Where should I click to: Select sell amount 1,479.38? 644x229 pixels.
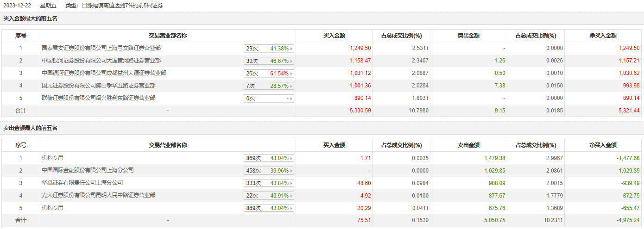[x=495, y=158]
